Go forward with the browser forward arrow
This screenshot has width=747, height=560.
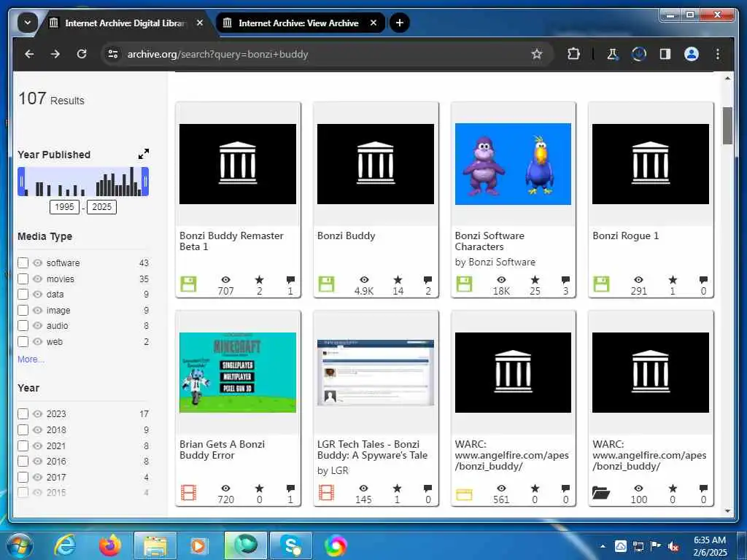pos(55,54)
